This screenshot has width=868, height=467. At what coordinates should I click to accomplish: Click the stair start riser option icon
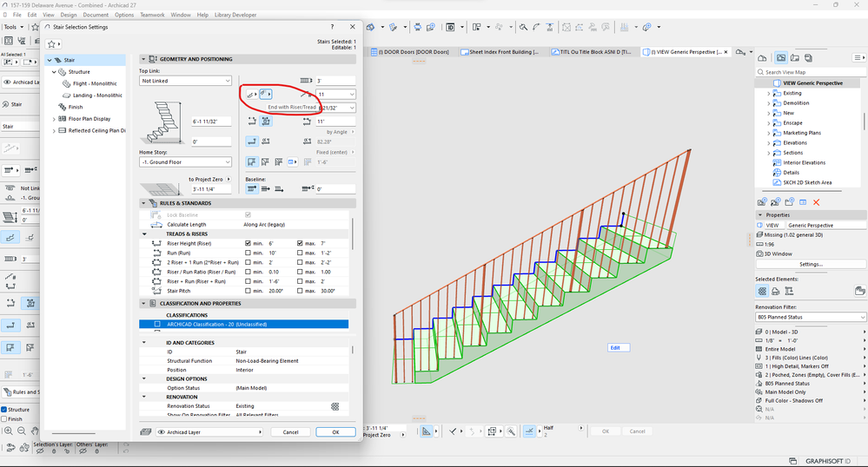pyautogui.click(x=251, y=95)
